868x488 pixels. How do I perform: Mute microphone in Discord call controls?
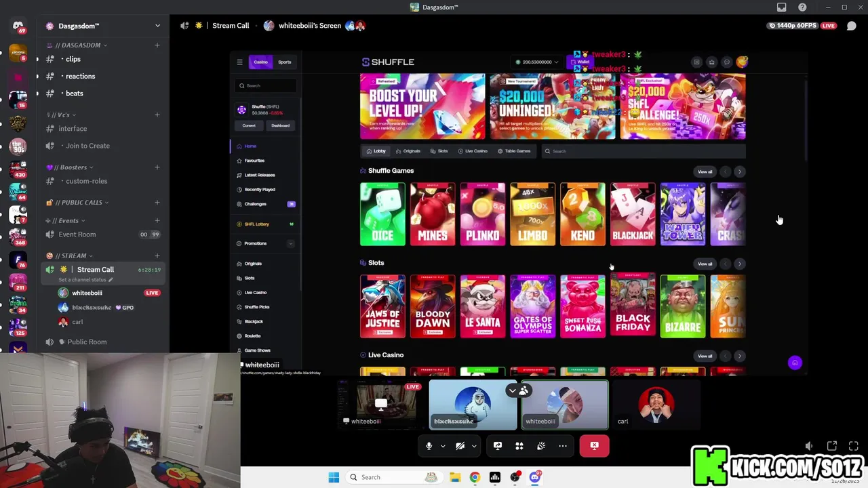(x=429, y=446)
